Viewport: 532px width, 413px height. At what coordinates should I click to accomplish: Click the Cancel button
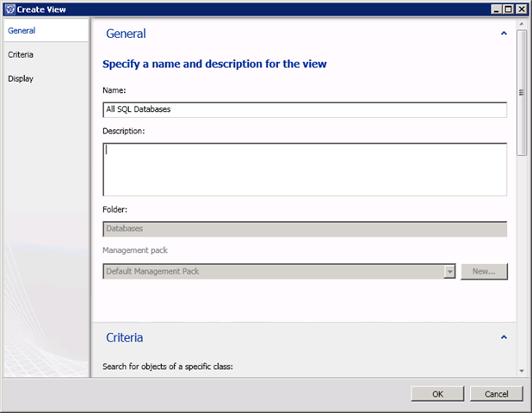(x=496, y=393)
